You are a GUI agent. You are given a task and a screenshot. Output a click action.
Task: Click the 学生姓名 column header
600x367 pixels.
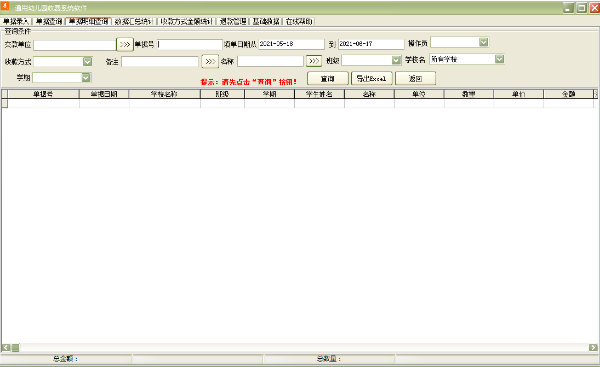coord(320,94)
